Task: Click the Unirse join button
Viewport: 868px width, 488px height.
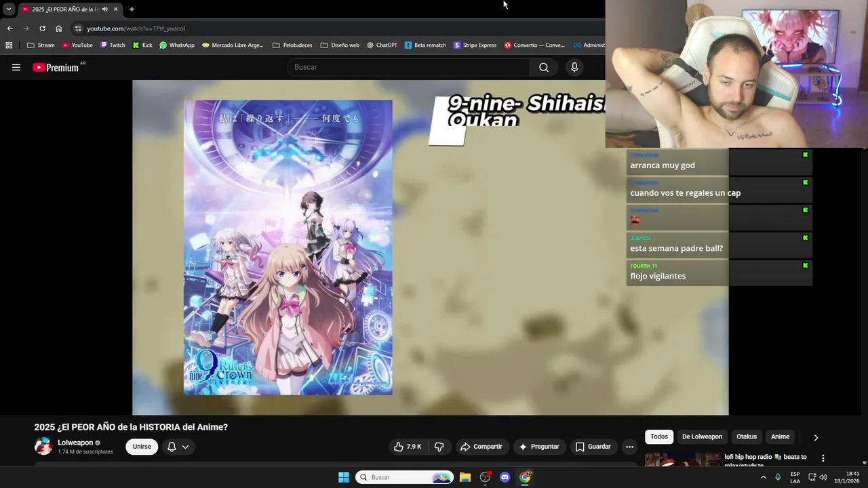Action: [x=142, y=447]
